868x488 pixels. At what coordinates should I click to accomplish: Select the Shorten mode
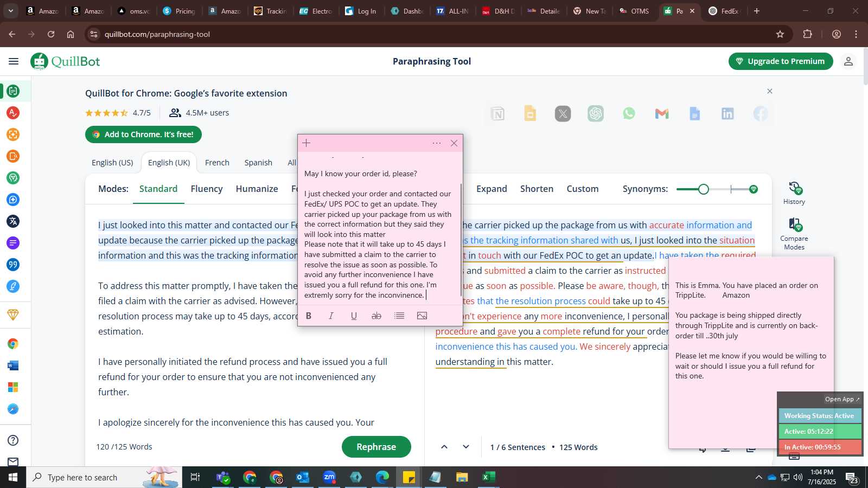[537, 189]
